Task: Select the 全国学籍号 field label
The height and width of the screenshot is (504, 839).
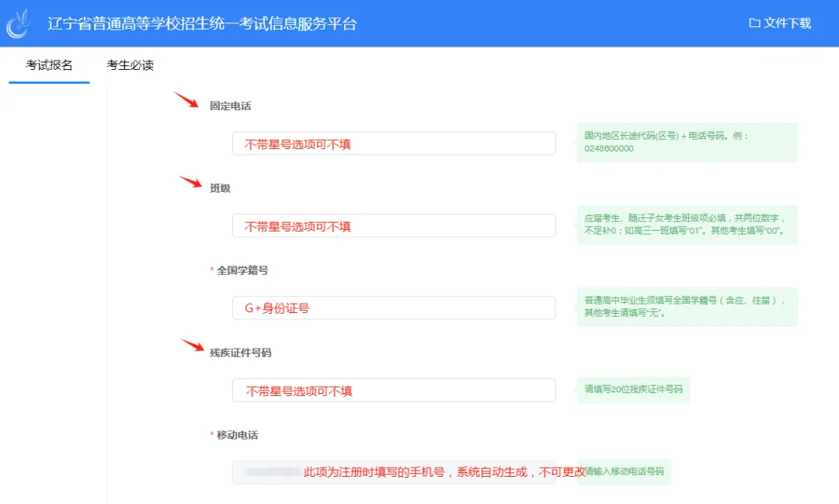Action: click(x=242, y=271)
